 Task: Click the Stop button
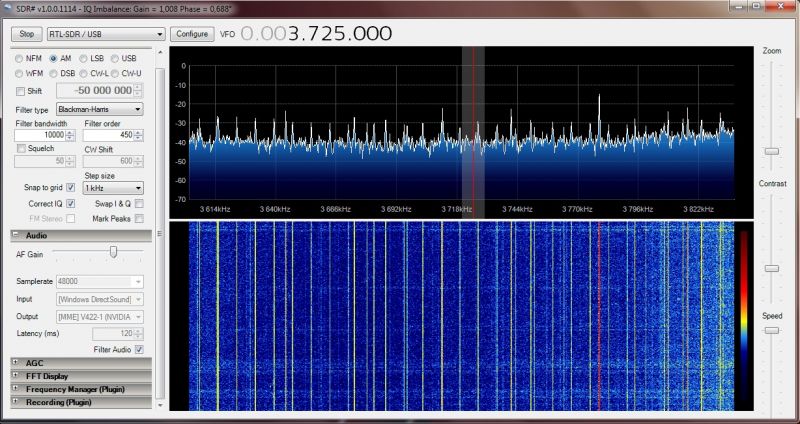click(27, 34)
